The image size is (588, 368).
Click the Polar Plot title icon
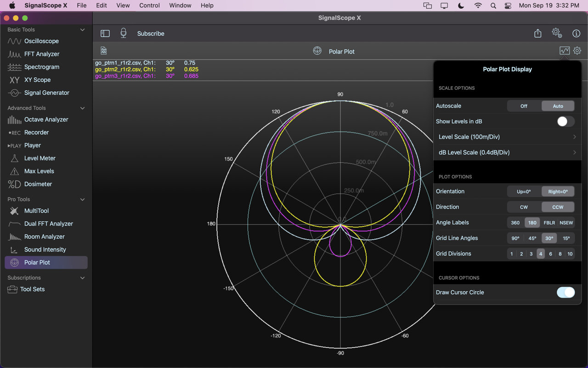click(x=317, y=51)
